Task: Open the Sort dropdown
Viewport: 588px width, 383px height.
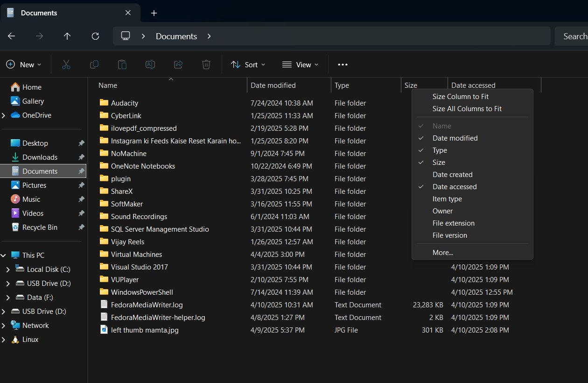Action: point(248,64)
